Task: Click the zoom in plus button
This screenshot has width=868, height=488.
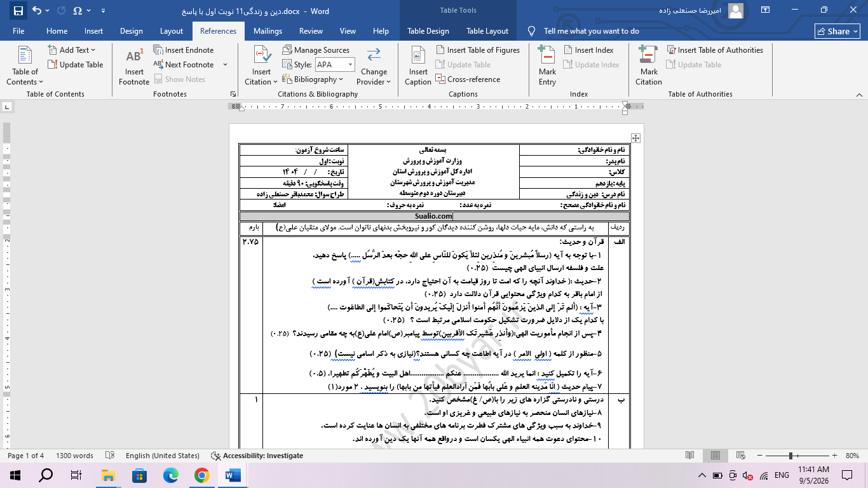Action: (x=836, y=456)
